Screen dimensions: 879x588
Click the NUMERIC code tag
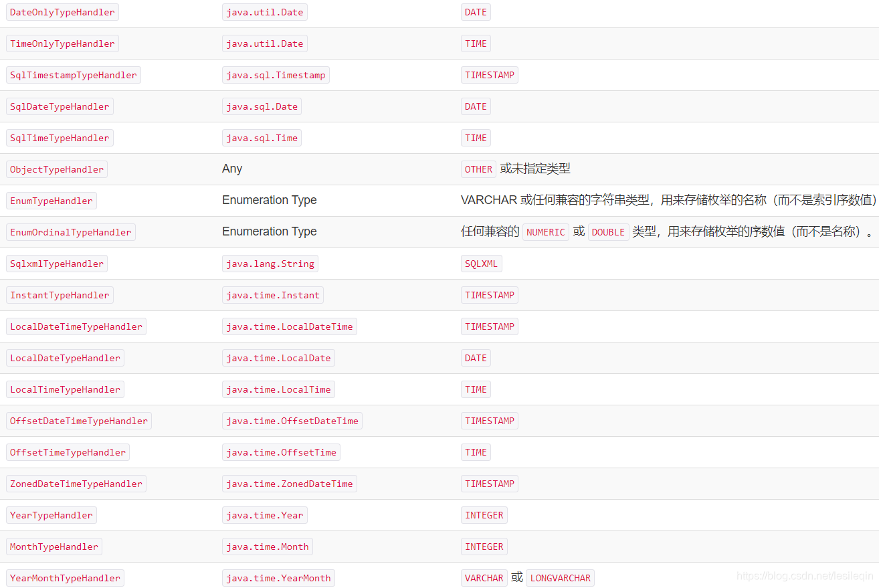(x=546, y=232)
